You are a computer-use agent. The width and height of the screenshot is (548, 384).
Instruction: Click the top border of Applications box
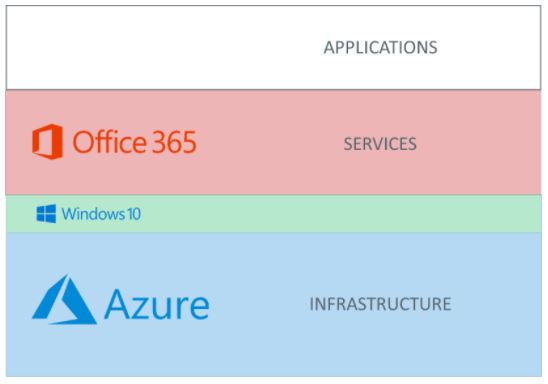click(273, 6)
